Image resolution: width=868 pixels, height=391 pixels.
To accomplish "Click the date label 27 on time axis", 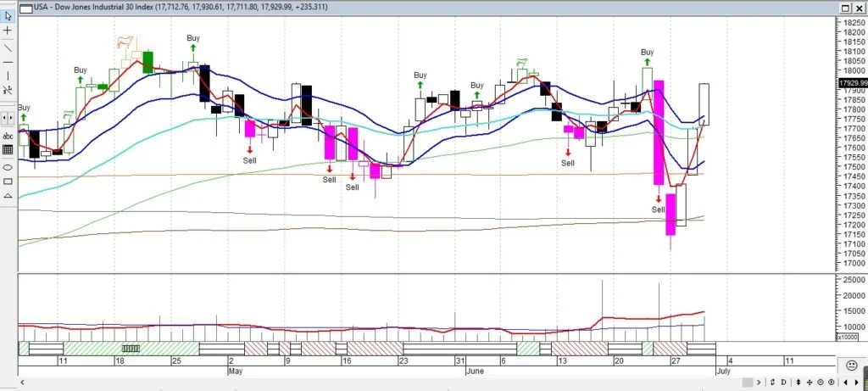I will coord(676,360).
